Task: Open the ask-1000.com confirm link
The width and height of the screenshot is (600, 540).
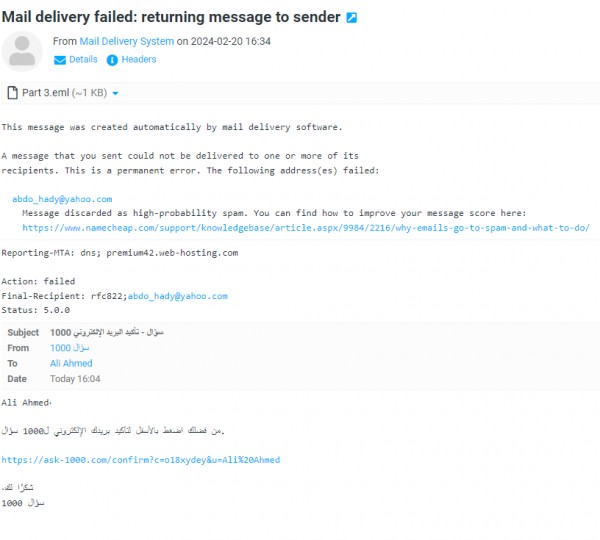Action: [140, 460]
